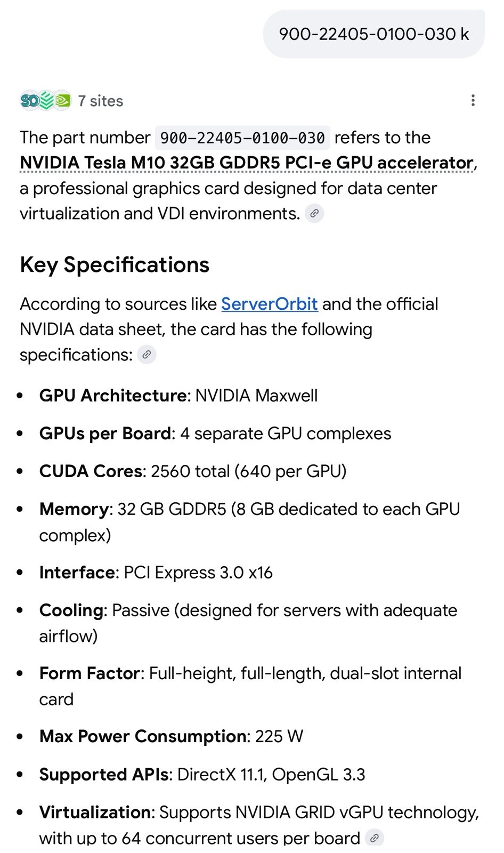This screenshot has width=504, height=853.
Task: Click the 'Virtualization' bullet label
Action: (96, 812)
